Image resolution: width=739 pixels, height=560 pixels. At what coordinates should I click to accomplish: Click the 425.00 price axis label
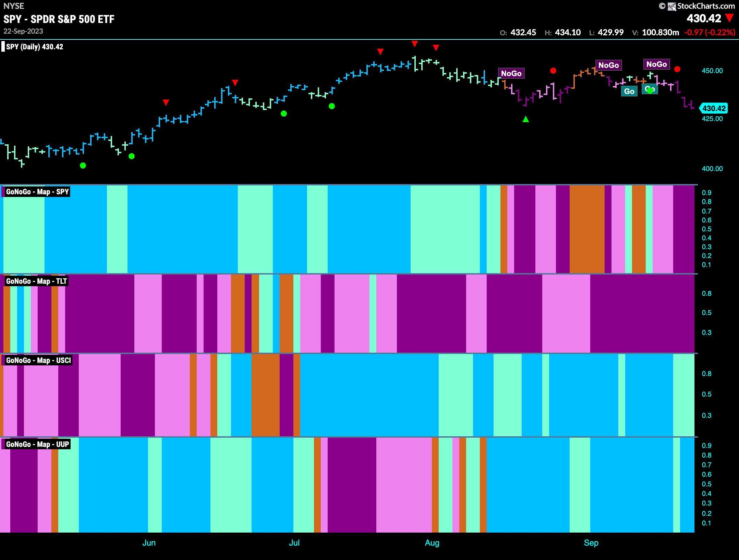(712, 119)
